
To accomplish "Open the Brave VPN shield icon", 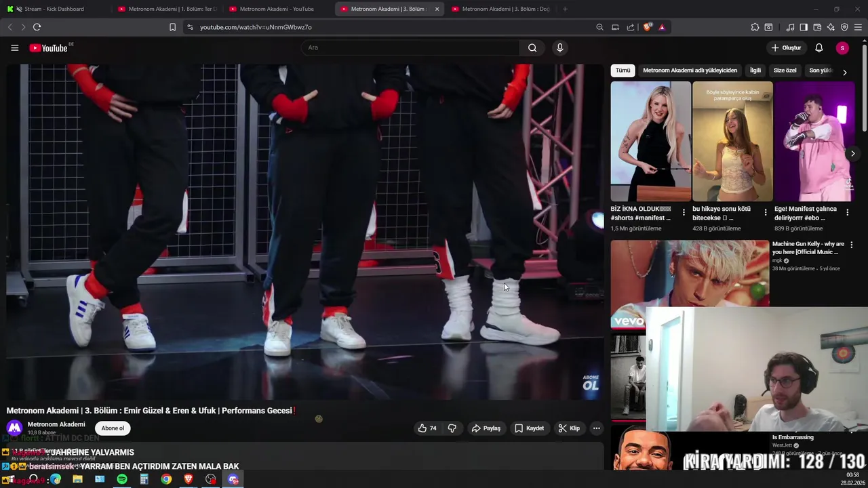I will point(844,27).
